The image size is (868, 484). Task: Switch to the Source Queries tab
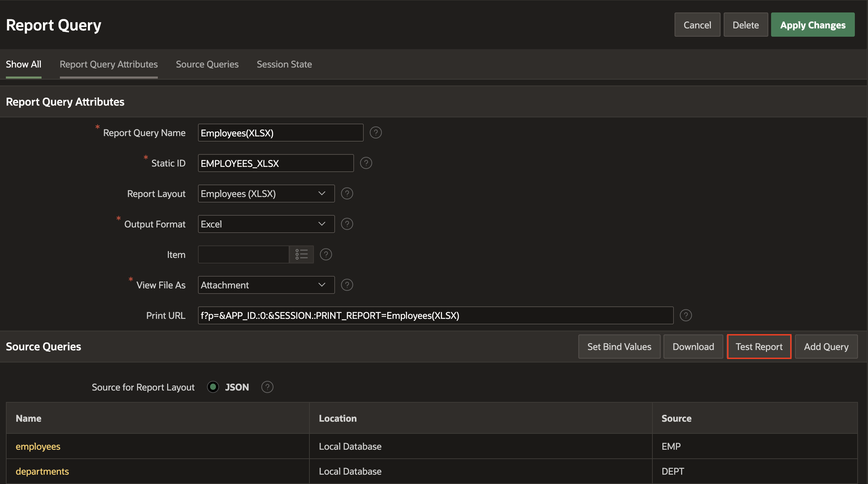pyautogui.click(x=207, y=64)
